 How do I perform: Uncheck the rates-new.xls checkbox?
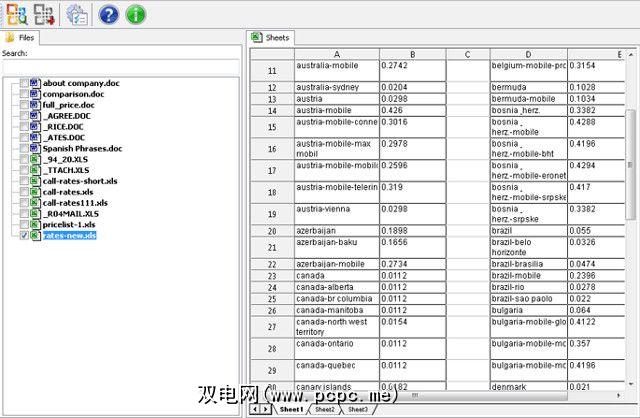coord(24,236)
